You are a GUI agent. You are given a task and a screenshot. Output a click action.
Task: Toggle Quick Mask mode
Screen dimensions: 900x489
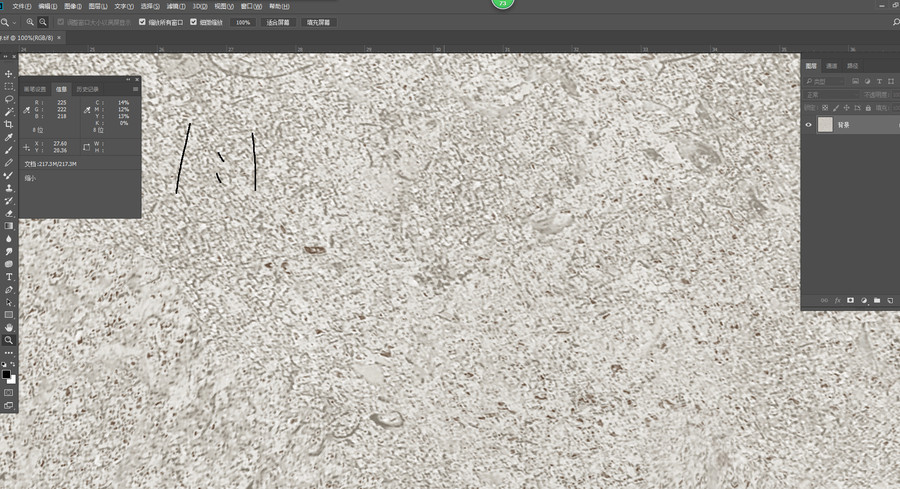(x=9, y=393)
